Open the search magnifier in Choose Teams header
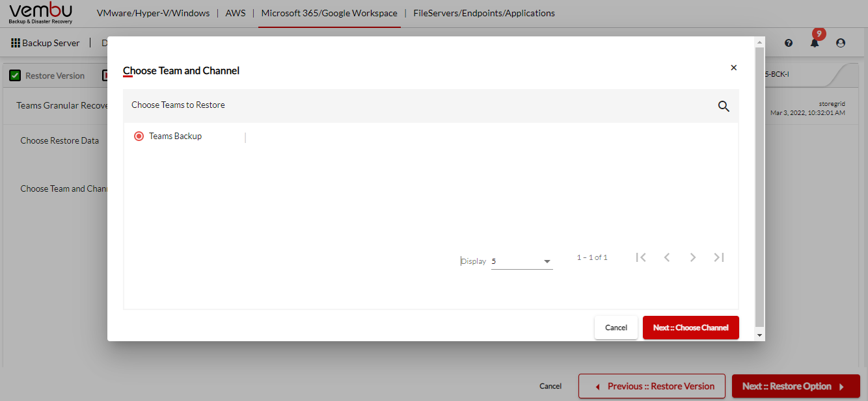Screen dimensions: 868x401 pos(724,107)
